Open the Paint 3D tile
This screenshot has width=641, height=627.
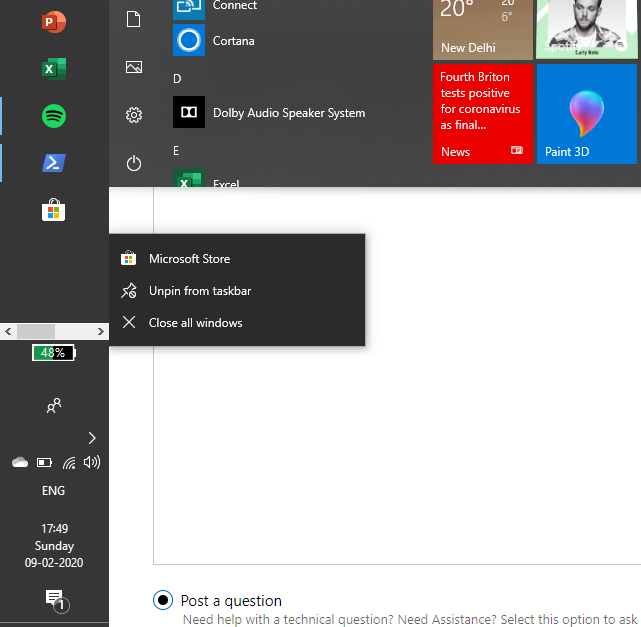587,114
